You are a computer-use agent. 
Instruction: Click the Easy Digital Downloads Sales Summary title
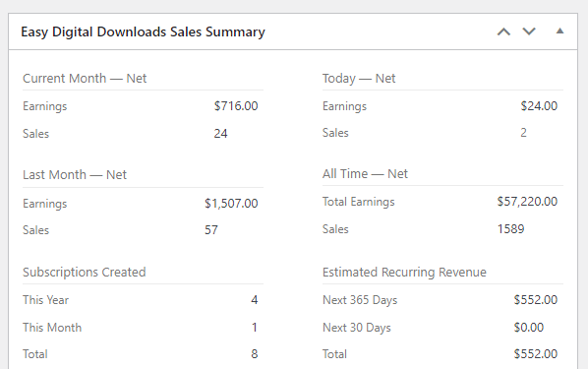[x=143, y=31]
